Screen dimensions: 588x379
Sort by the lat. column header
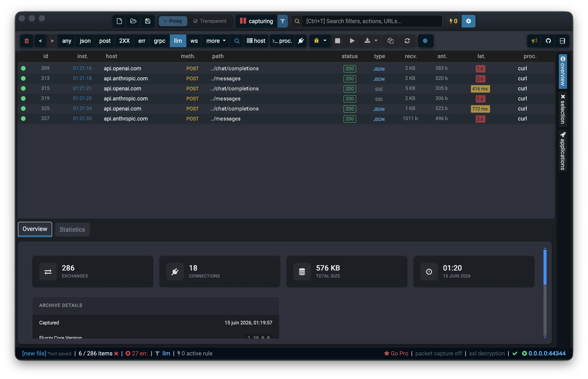click(x=481, y=56)
